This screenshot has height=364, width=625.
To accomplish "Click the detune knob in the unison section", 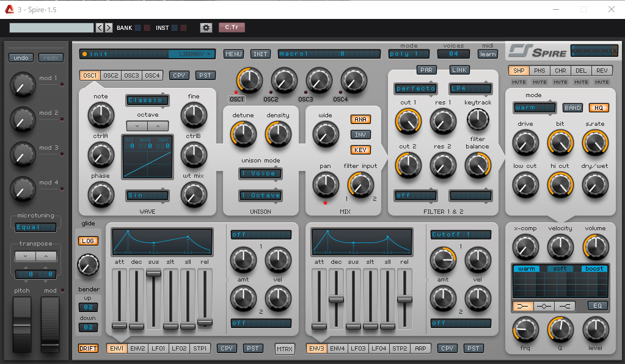I will point(243,134).
